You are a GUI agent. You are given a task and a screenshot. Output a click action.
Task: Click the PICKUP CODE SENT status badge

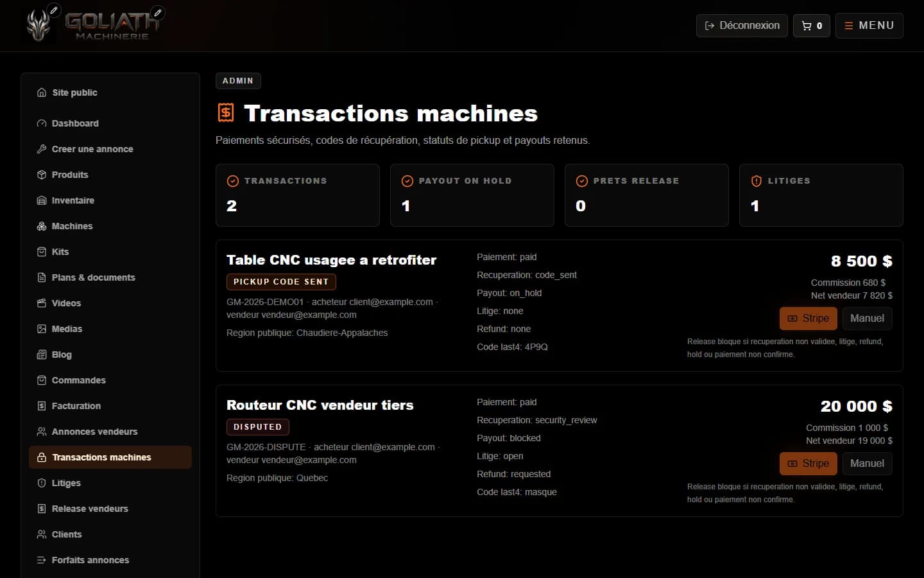[x=281, y=282]
